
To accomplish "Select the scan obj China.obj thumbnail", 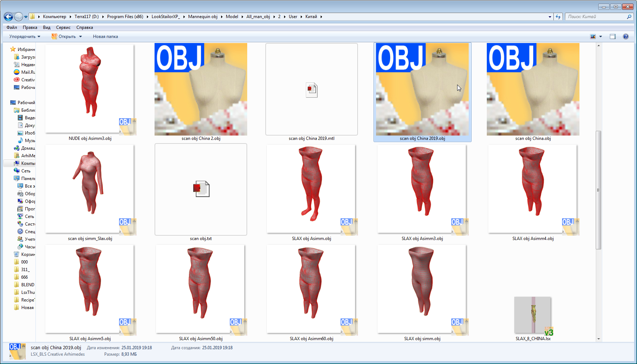I will pos(533,89).
